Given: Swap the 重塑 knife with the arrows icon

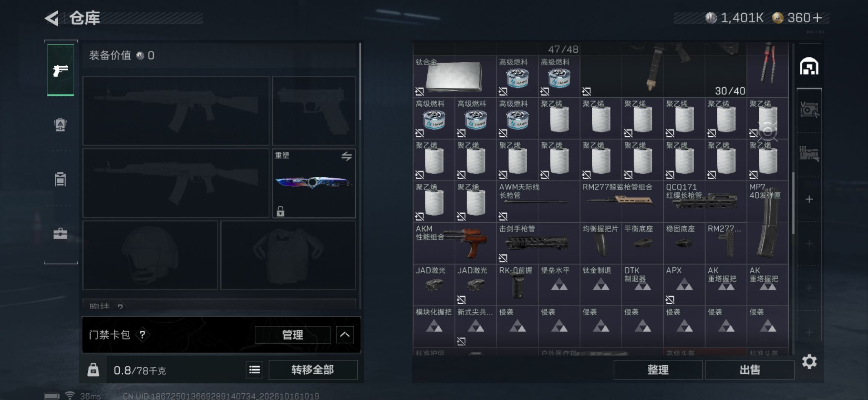Looking at the screenshot, I should point(347,156).
